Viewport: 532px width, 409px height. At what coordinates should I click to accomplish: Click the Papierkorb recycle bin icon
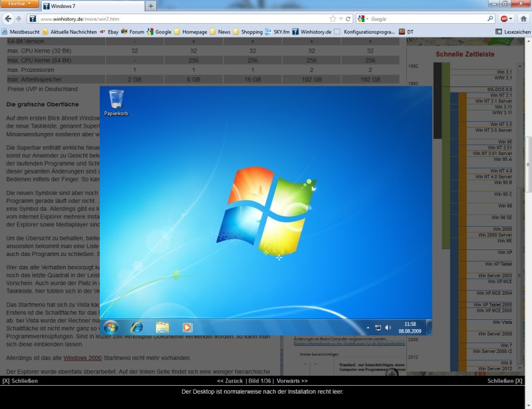point(116,102)
